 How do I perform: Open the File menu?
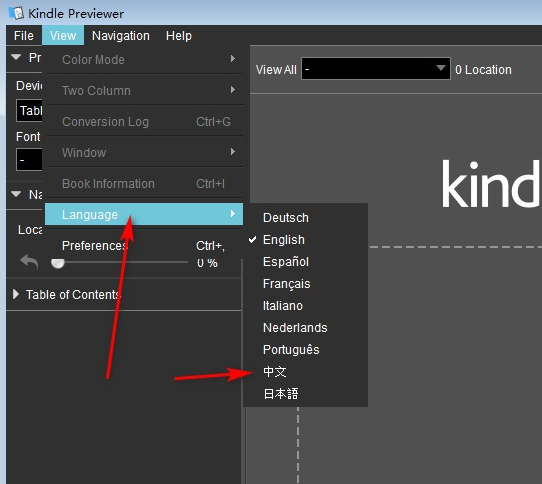[24, 36]
